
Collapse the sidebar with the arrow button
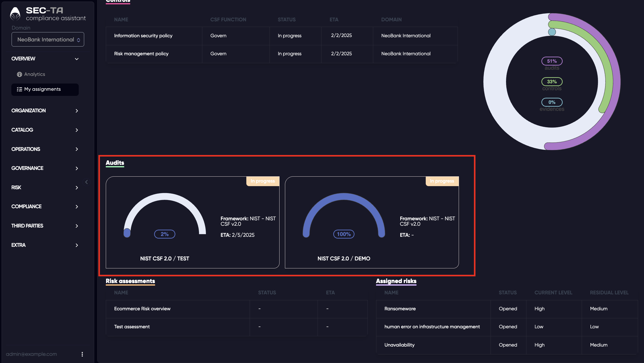click(x=86, y=182)
